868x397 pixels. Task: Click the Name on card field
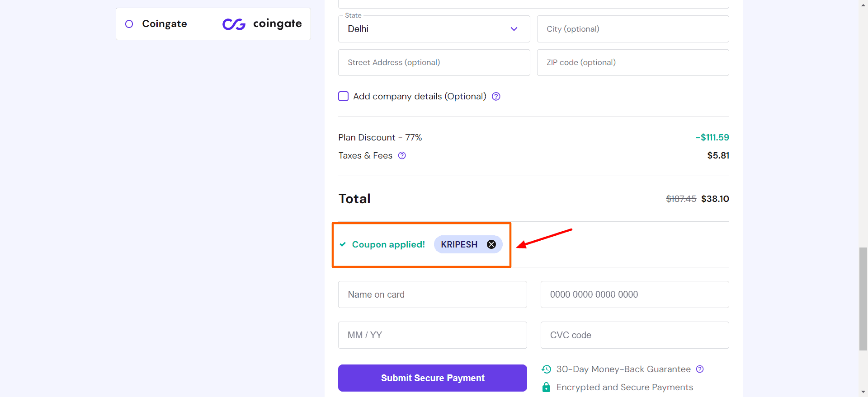(x=432, y=294)
